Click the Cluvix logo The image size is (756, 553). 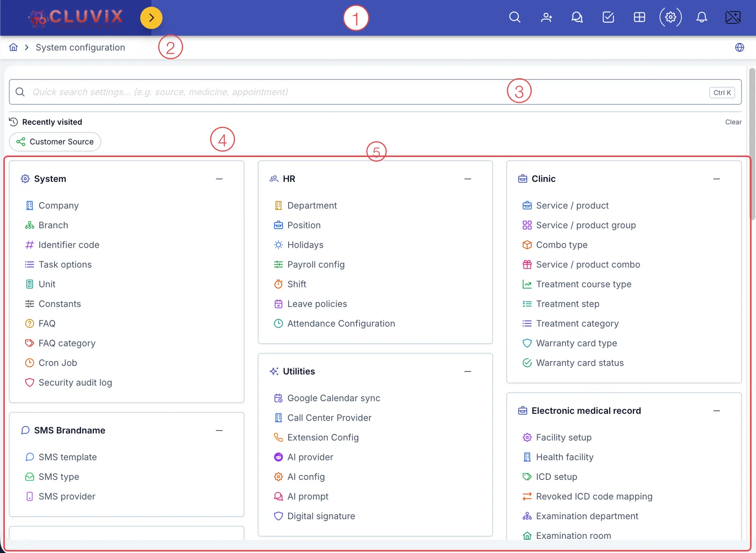point(76,18)
